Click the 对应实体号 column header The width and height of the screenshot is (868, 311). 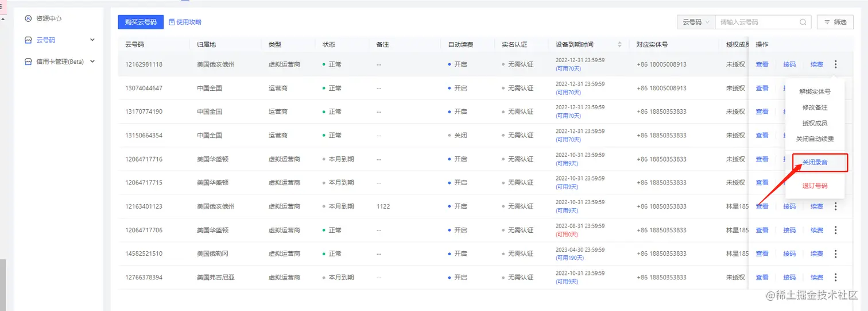(x=652, y=44)
